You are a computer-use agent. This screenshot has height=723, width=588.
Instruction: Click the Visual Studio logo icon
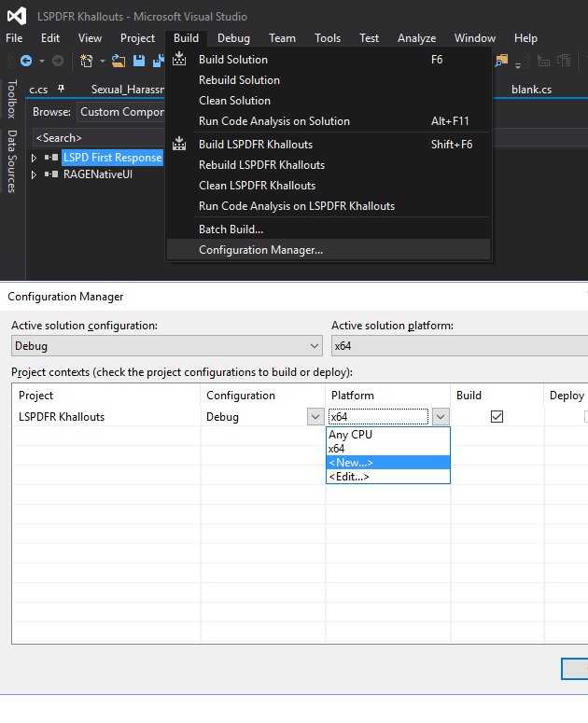(x=16, y=15)
